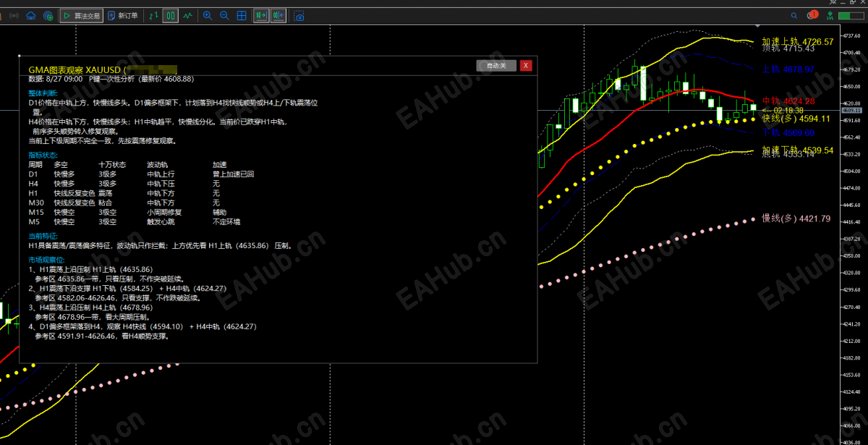Viewport: 868px width, 445px height.
Task: Click the 4737.60 price on the scale
Action: 851,35
